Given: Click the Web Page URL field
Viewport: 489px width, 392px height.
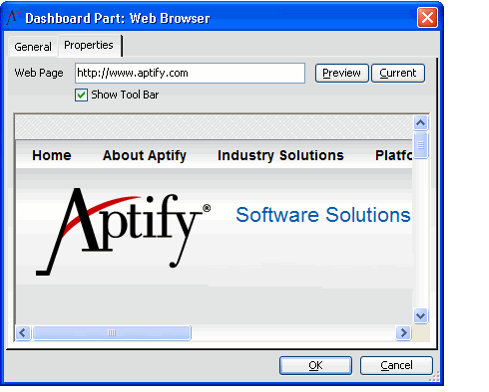Looking at the screenshot, I should point(190,73).
